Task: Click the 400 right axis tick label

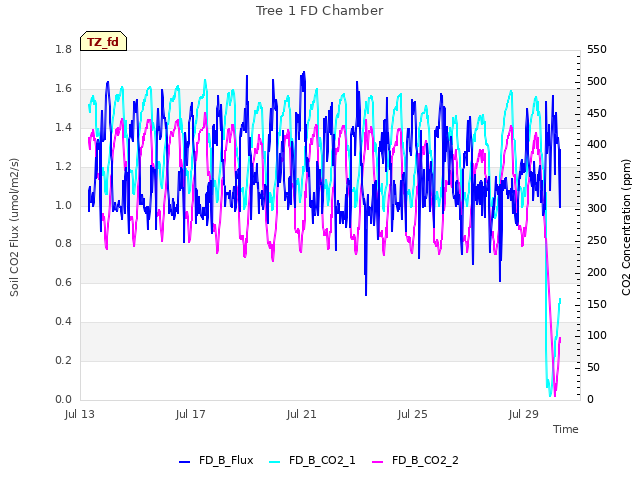Action: coord(597,144)
